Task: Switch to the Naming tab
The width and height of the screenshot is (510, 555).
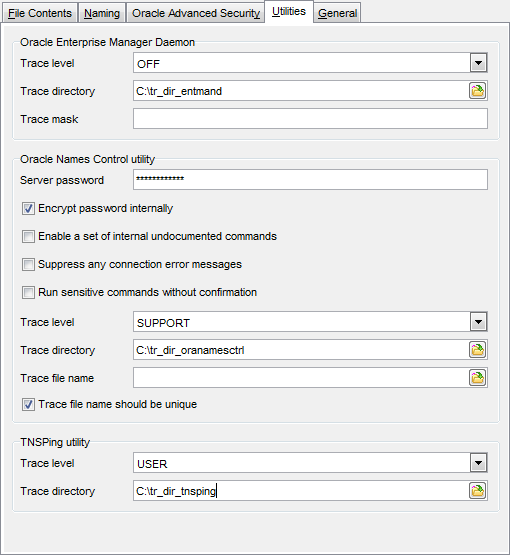Action: [x=102, y=13]
